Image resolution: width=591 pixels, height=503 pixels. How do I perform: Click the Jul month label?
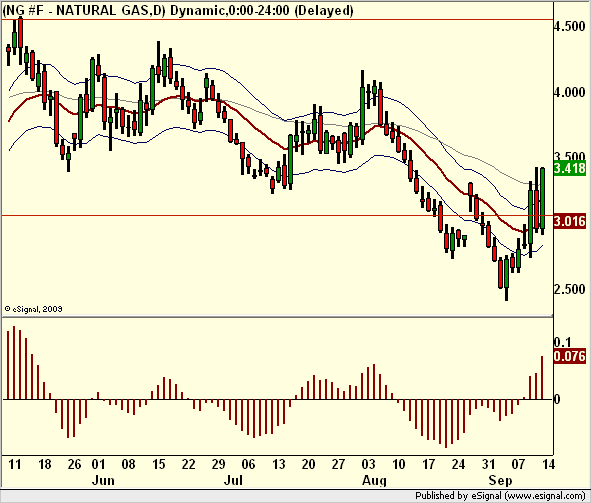tap(233, 480)
